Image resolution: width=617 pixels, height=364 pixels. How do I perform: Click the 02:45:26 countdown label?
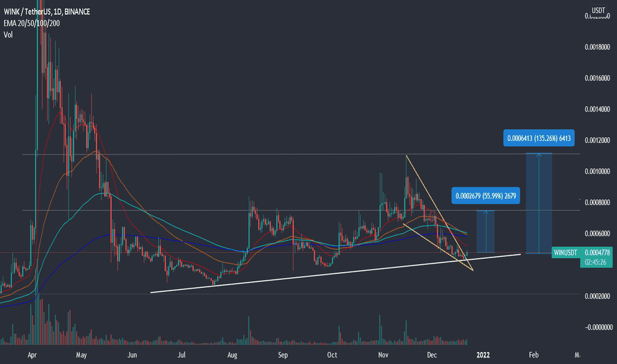pos(596,263)
